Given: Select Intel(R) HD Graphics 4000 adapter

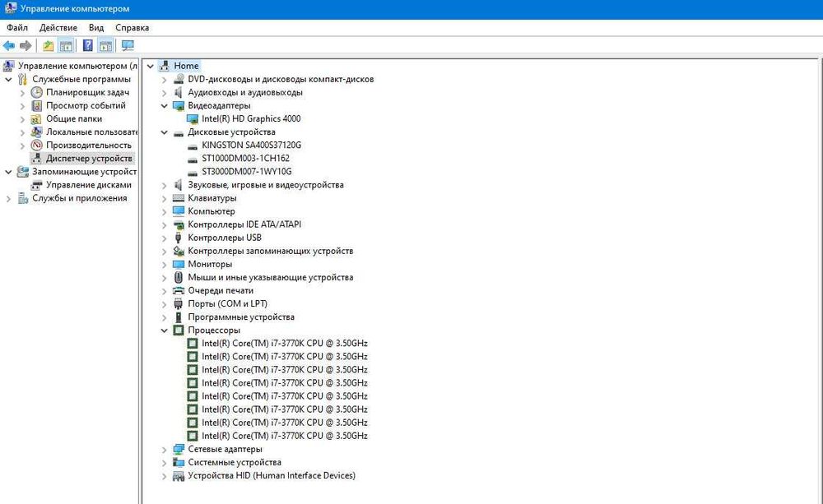Looking at the screenshot, I should pyautogui.click(x=251, y=118).
